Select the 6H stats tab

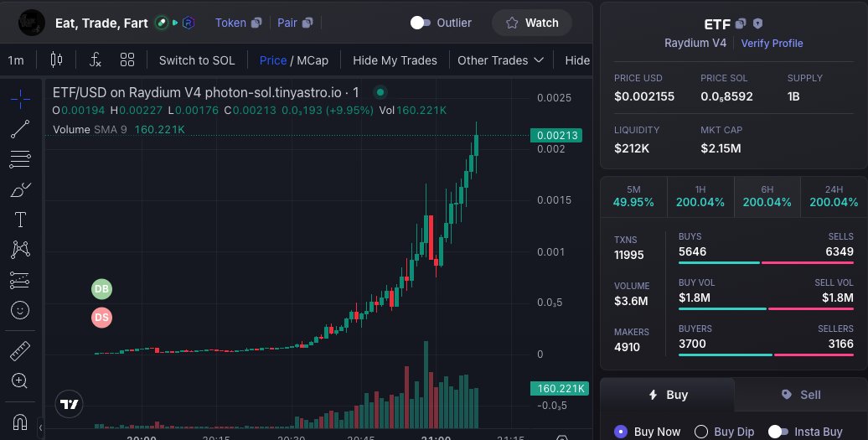(767, 196)
